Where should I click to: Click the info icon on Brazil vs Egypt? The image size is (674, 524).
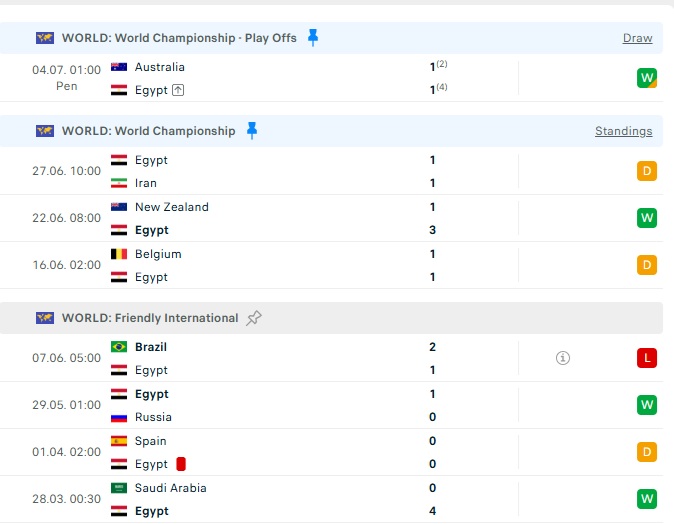[x=563, y=358]
